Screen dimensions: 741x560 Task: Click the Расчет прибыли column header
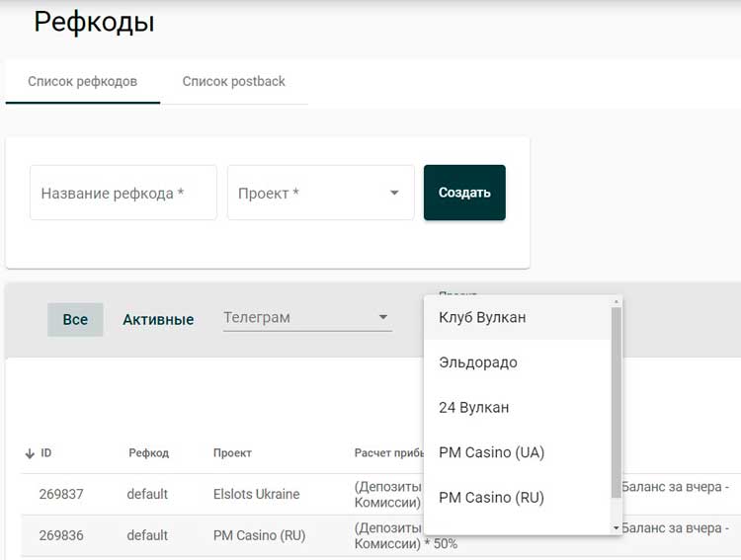pos(389,452)
